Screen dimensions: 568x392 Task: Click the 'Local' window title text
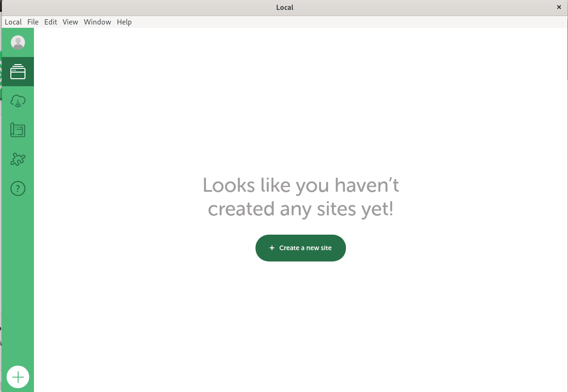285,8
